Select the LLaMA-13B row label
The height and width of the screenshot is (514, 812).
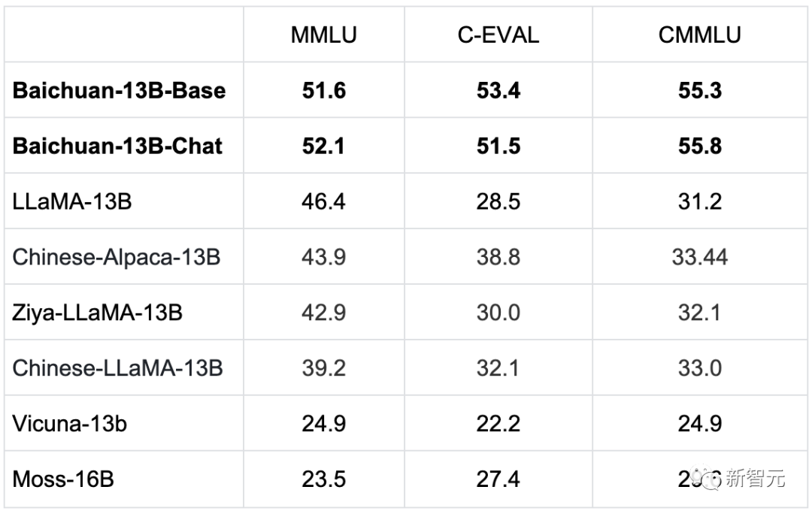72,201
